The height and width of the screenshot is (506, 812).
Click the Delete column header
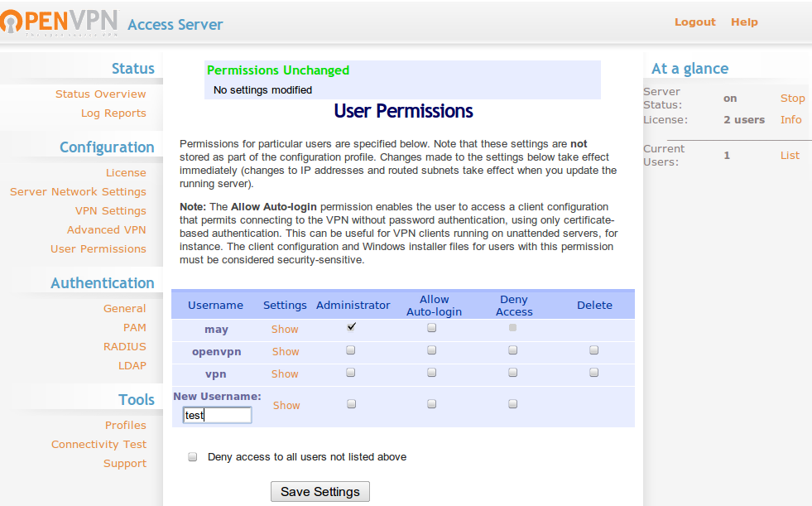[594, 306]
